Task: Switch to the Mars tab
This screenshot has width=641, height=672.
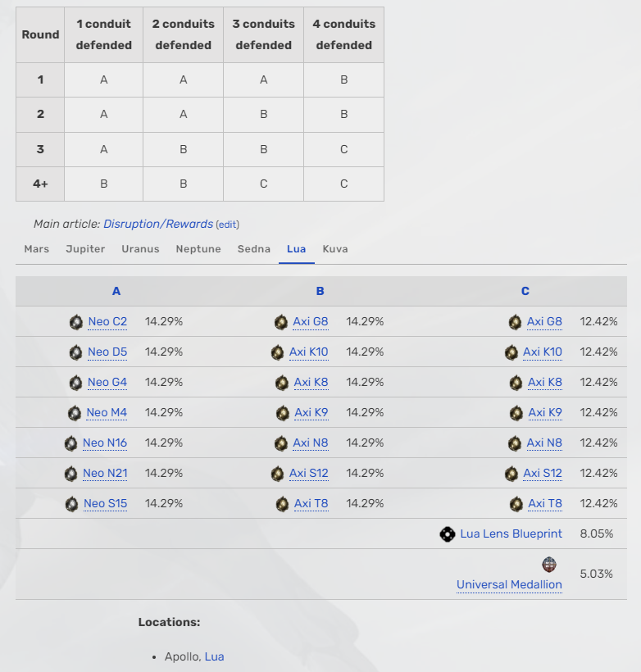Action: point(36,249)
